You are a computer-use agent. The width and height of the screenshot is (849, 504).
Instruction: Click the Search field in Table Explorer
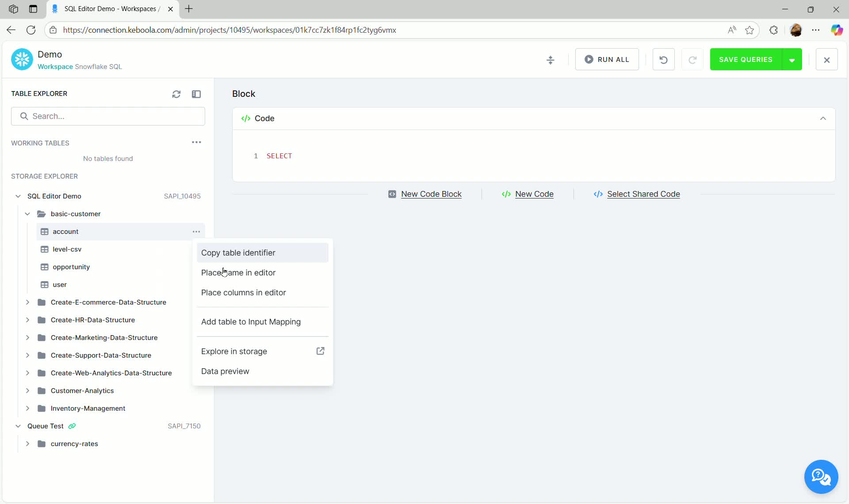point(108,116)
